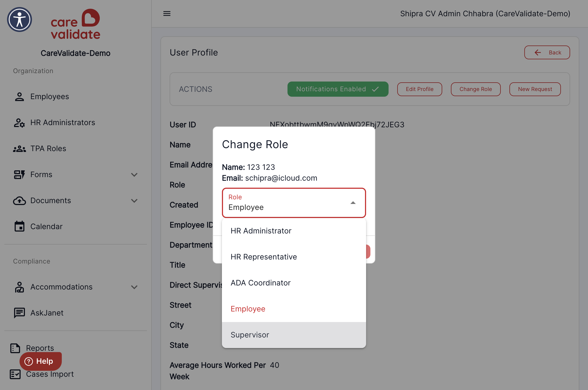Click the CareValidate-Demo organization name
Viewport: 588px width, 390px height.
75,53
